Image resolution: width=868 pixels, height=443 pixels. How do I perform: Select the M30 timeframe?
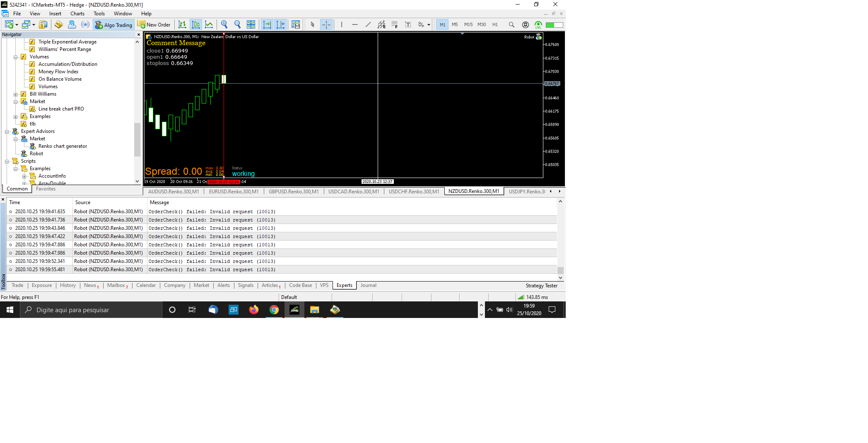(482, 25)
